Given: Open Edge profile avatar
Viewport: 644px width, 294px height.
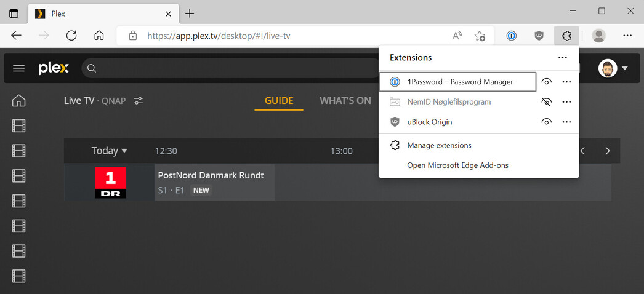Looking at the screenshot, I should pos(599,36).
